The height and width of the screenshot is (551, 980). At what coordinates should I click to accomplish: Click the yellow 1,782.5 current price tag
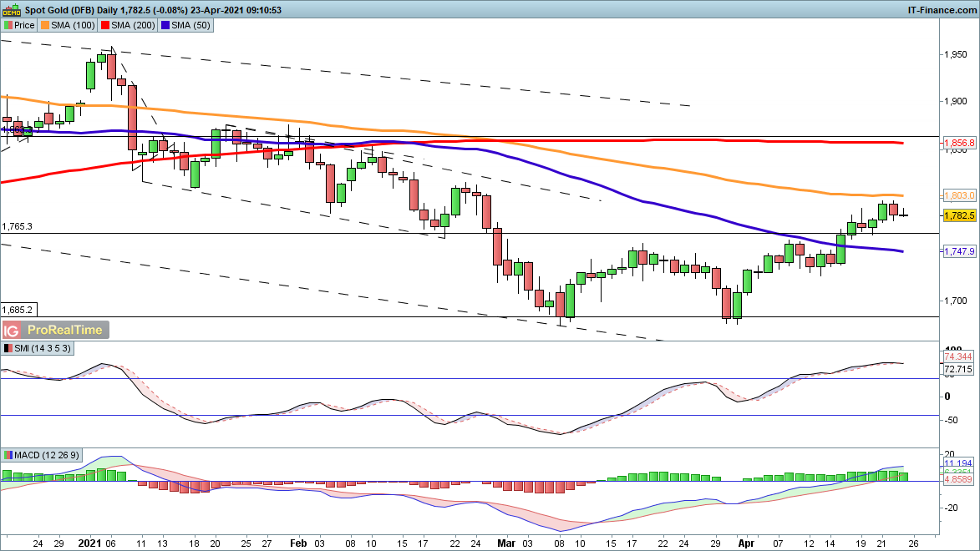click(x=959, y=215)
